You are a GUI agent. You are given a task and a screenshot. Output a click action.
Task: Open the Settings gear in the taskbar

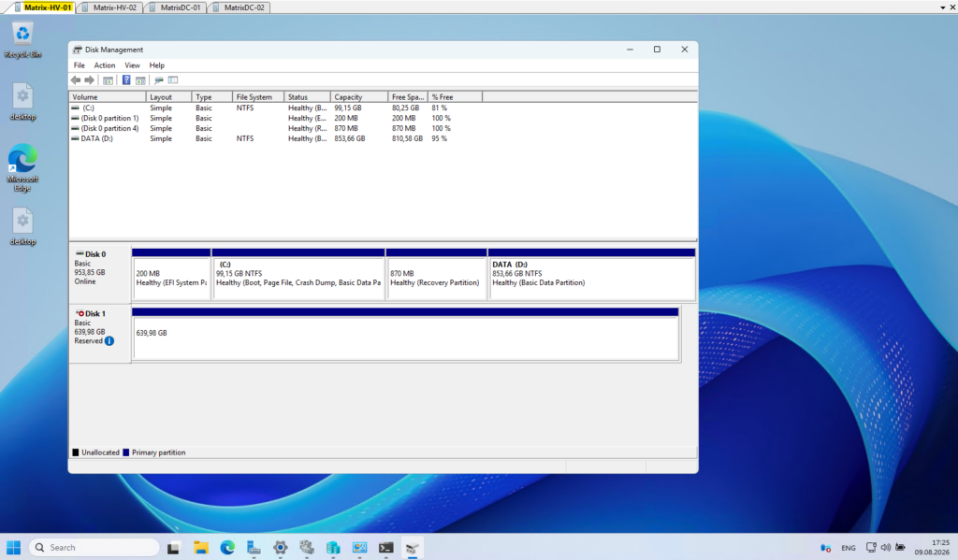click(x=281, y=548)
